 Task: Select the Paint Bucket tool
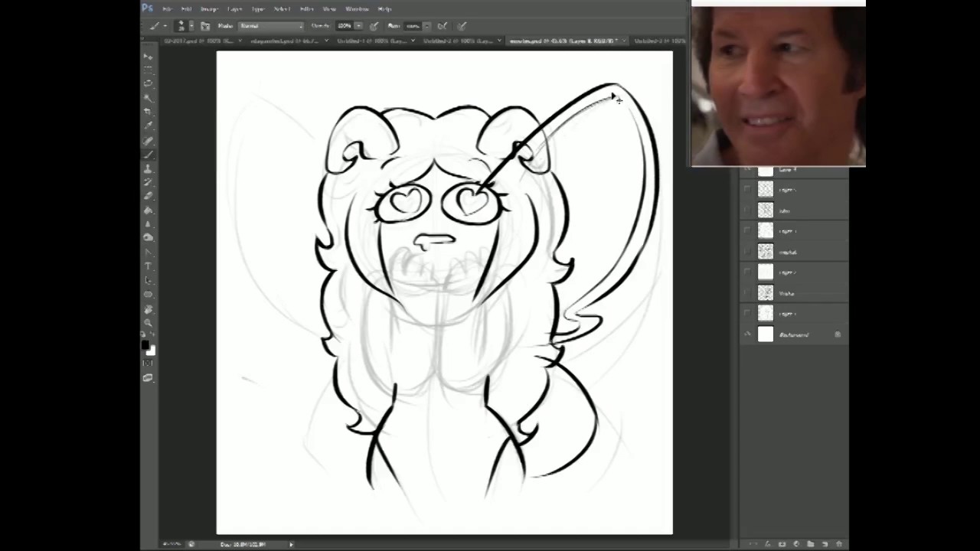[x=148, y=210]
